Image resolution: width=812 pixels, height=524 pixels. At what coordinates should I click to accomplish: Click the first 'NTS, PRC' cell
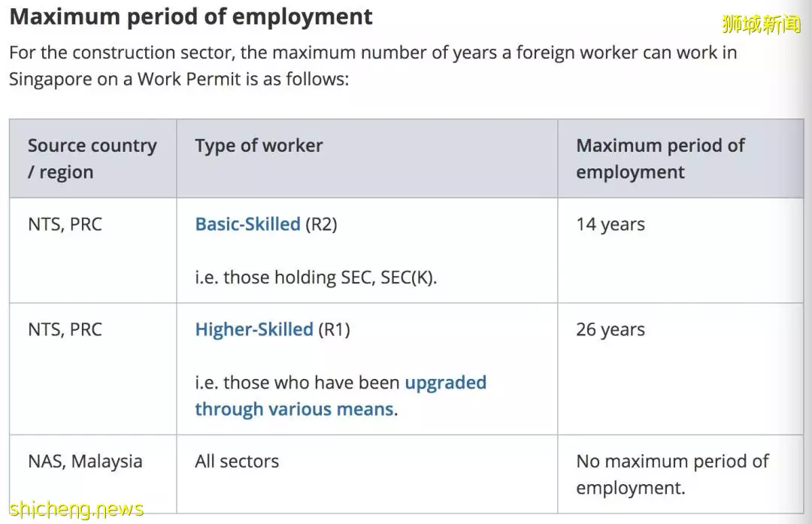tap(92, 250)
